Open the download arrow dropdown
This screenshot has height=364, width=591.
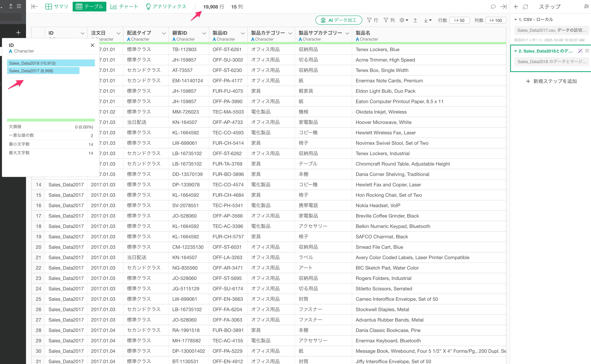tap(427, 20)
